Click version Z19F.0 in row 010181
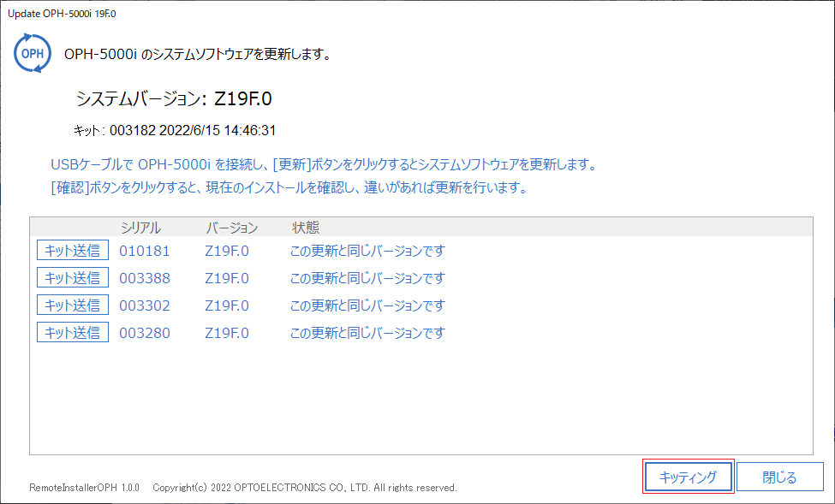Screen dimensions: 835x504 pos(227,251)
